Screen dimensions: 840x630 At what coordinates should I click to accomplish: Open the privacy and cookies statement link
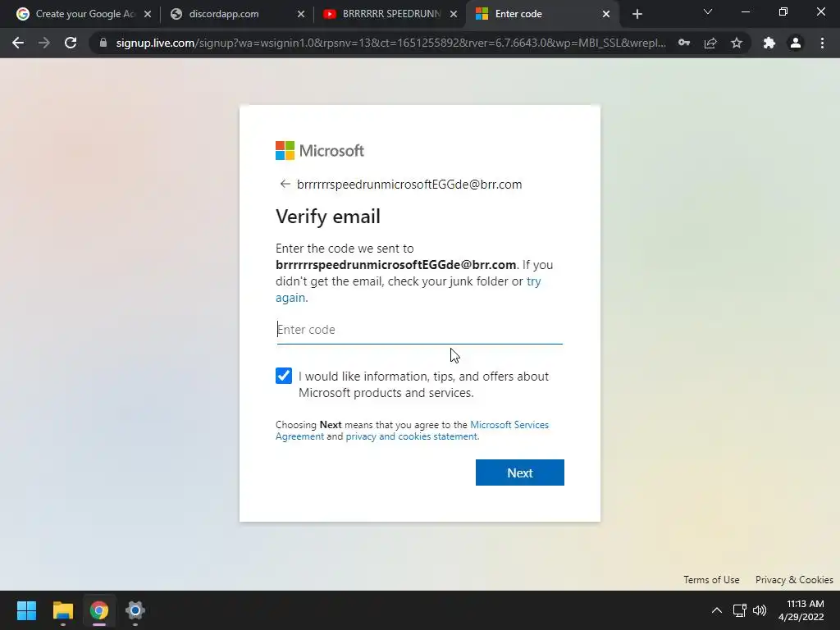click(412, 436)
